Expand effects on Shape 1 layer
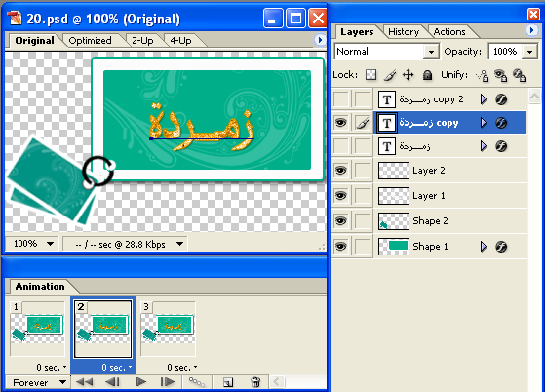This screenshot has height=392, width=545. (x=484, y=247)
